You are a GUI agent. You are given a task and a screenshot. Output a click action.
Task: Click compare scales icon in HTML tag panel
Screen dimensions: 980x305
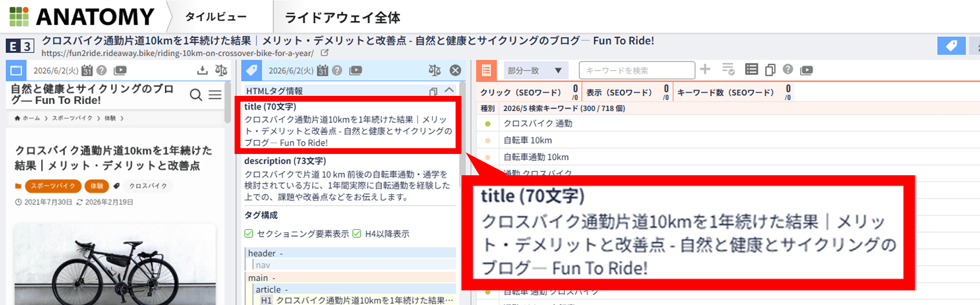tap(434, 71)
